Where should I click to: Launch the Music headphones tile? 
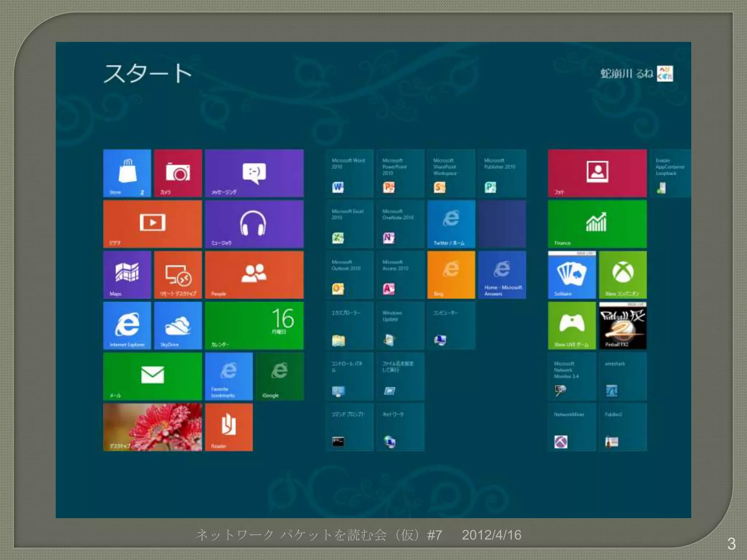click(254, 224)
